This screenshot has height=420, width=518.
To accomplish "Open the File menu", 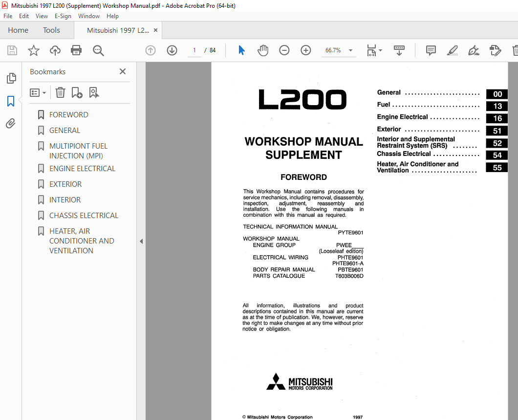I will tap(8, 16).
